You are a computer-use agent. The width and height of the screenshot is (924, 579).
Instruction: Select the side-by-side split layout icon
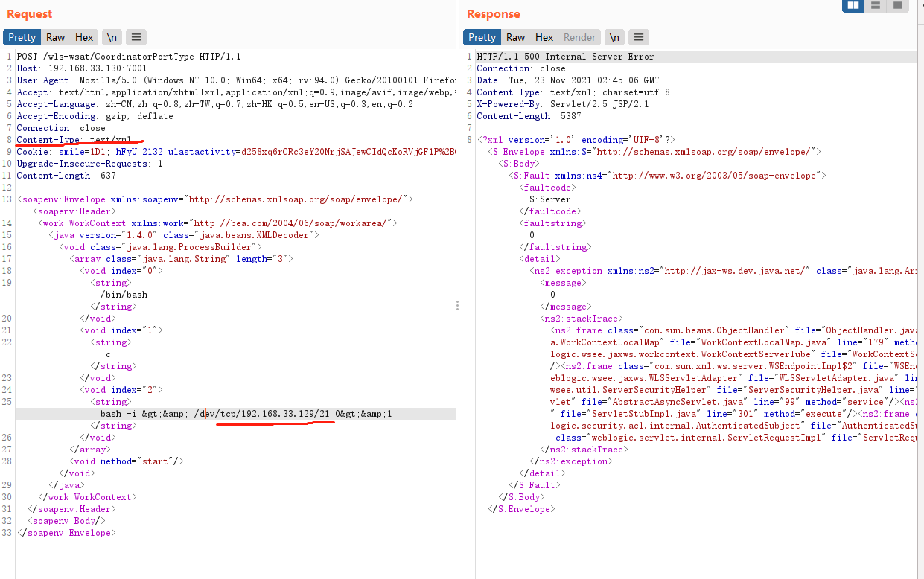(x=853, y=6)
